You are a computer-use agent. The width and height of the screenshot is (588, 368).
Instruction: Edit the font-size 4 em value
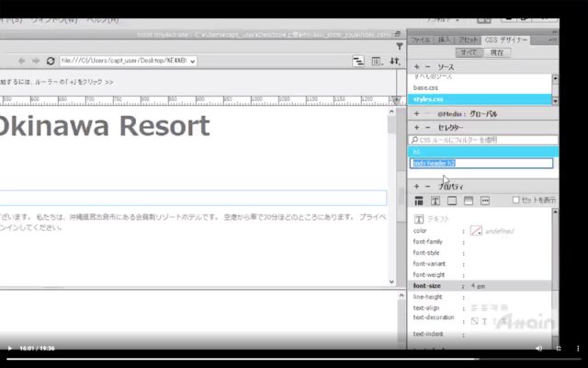coord(478,286)
